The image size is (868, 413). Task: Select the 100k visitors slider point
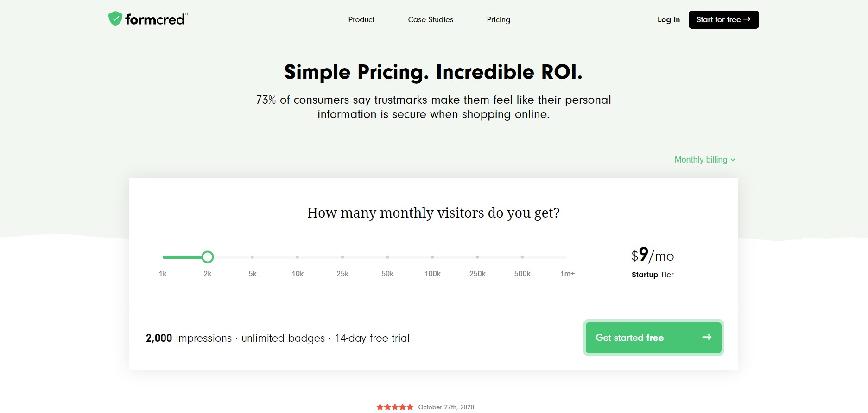432,257
